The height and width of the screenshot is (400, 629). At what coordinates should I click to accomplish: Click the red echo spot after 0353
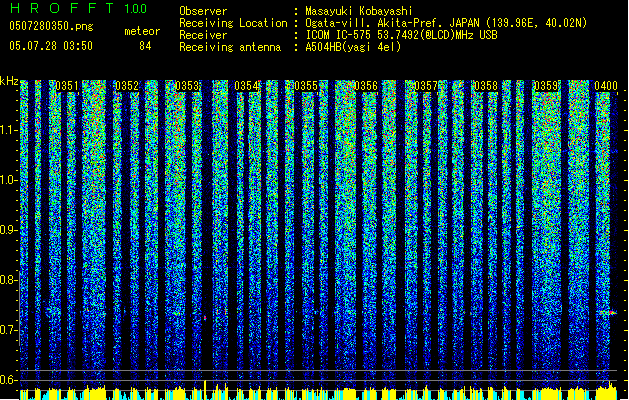click(x=205, y=318)
